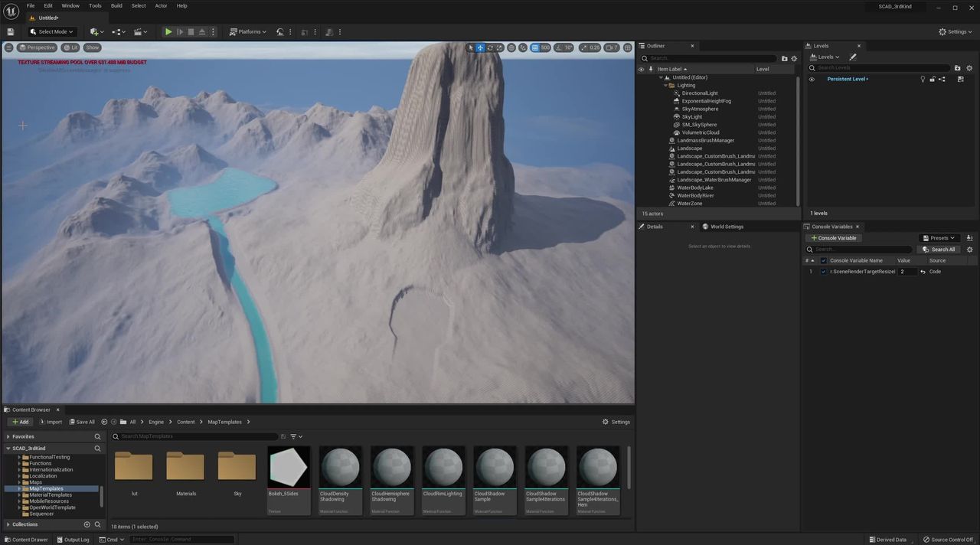This screenshot has height=545, width=980.
Task: Click the Import button
Action: tap(50, 422)
